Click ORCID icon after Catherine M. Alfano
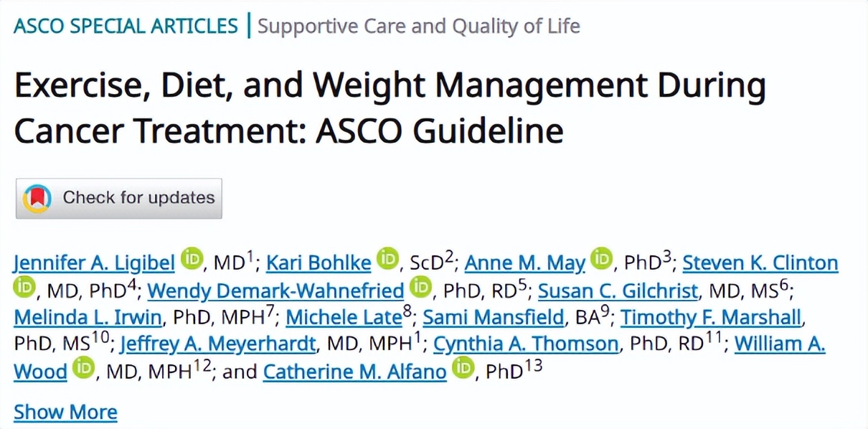This screenshot has width=868, height=429. pyautogui.click(x=463, y=369)
